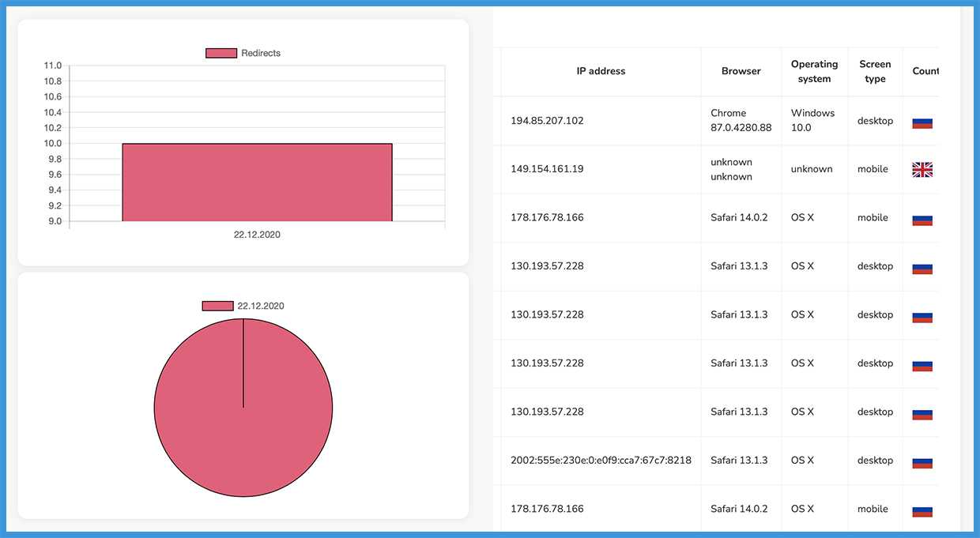Viewport: 980px width, 538px height.
Task: Click the 22.12.2020 label under the bar chart
Action: (257, 235)
